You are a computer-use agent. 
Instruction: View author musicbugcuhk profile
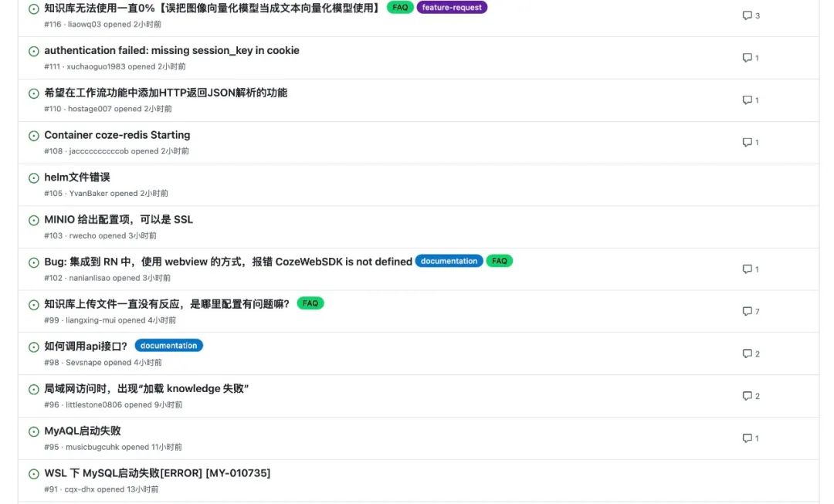pos(93,447)
